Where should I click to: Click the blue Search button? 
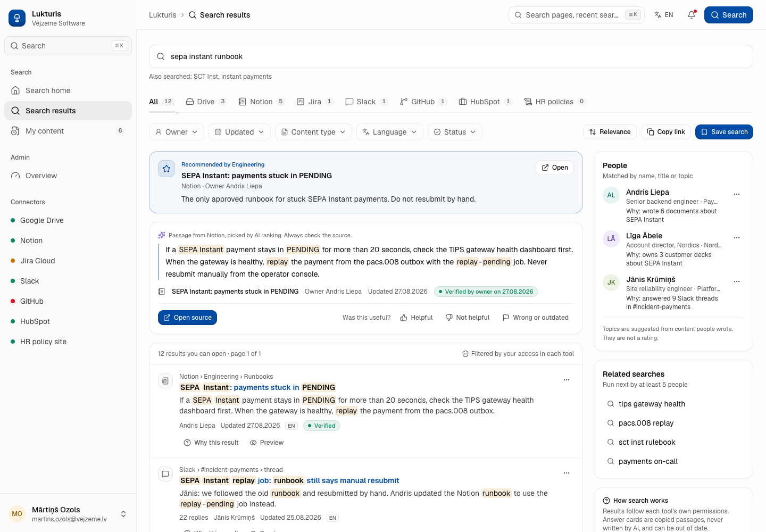[729, 15]
